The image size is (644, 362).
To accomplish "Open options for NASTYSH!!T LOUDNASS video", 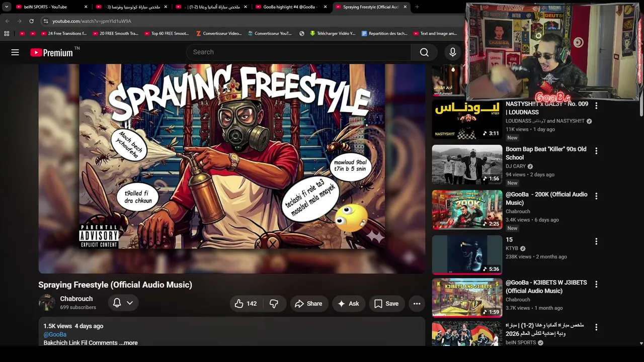I will [596, 106].
